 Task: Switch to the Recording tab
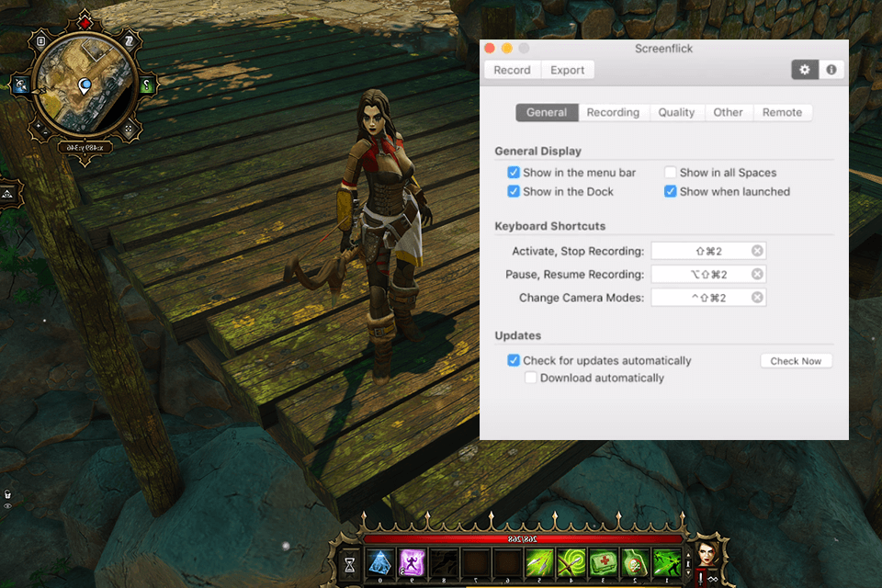tap(613, 112)
